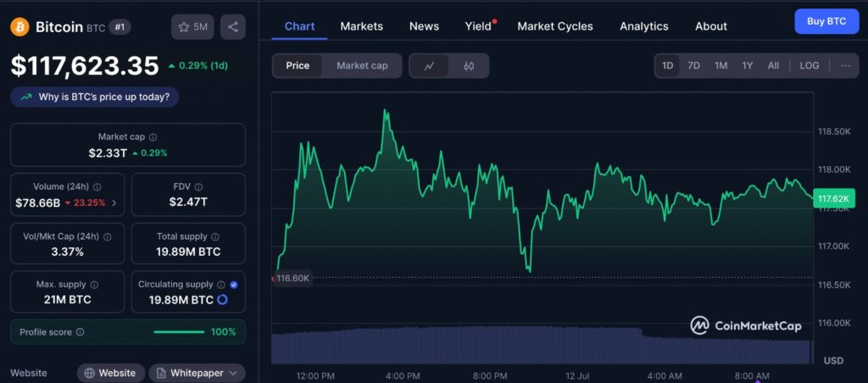Expand the Whitepaper dropdown chevron
Screen dimensions: 868x383
coord(233,373)
